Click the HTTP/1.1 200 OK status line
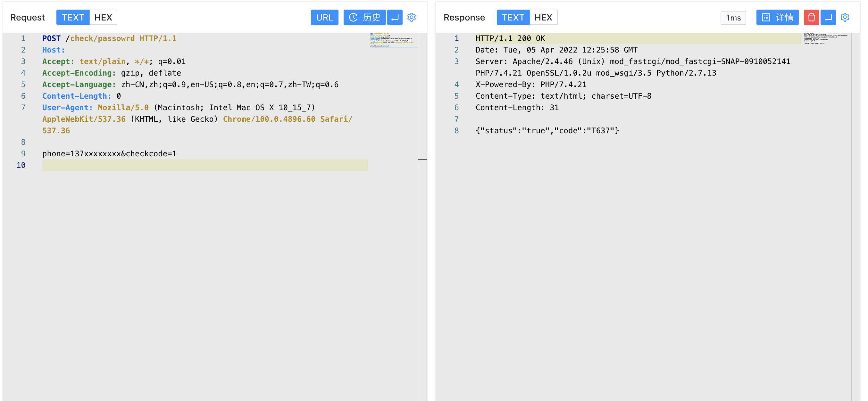This screenshot has height=401, width=868. pyautogui.click(x=510, y=38)
